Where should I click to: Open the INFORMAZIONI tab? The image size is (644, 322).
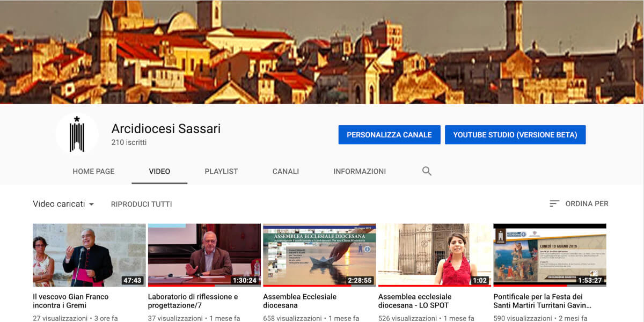click(360, 171)
